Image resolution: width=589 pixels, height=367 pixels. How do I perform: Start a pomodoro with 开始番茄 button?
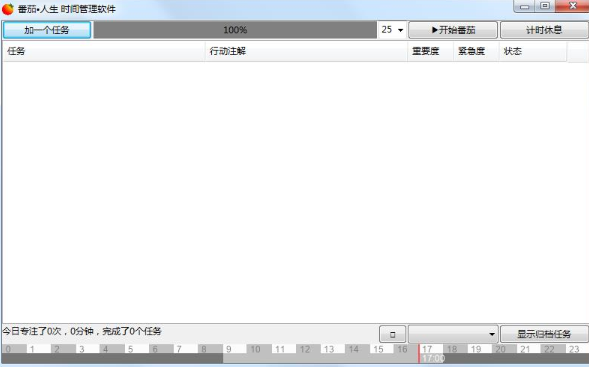click(x=453, y=30)
